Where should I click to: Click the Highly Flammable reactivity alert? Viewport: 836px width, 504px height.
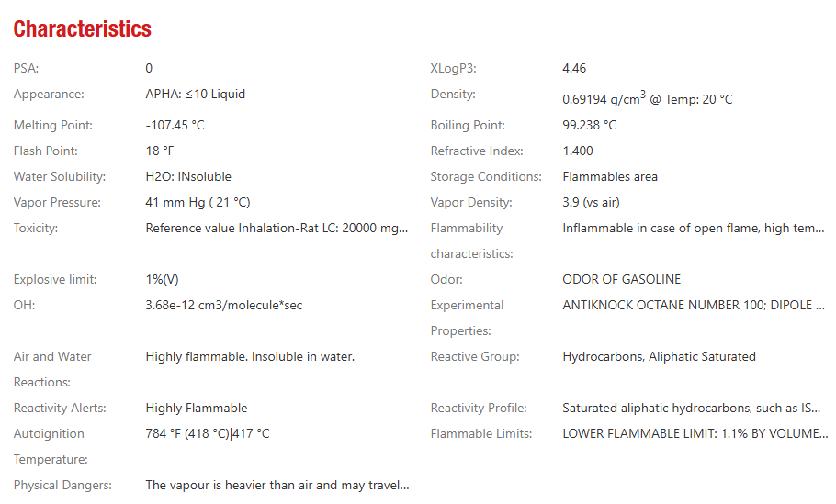pos(197,408)
